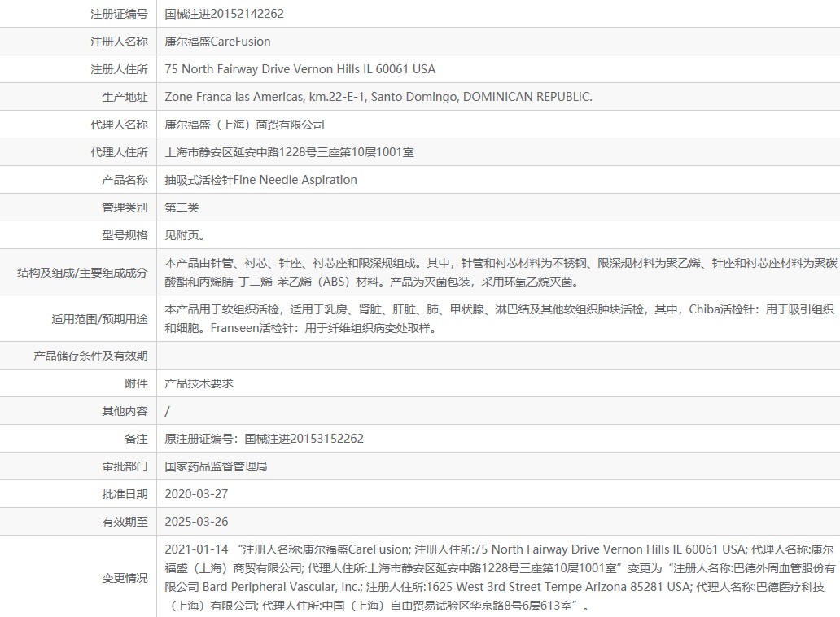The width and height of the screenshot is (840, 617).
Task: Select the approval date 2020-03-27
Action: coord(197,494)
